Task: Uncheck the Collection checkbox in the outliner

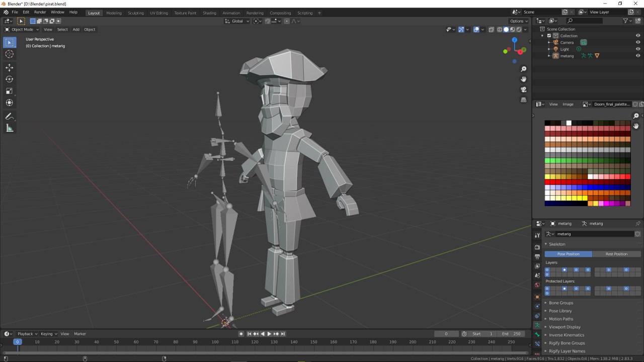Action: pos(549,36)
